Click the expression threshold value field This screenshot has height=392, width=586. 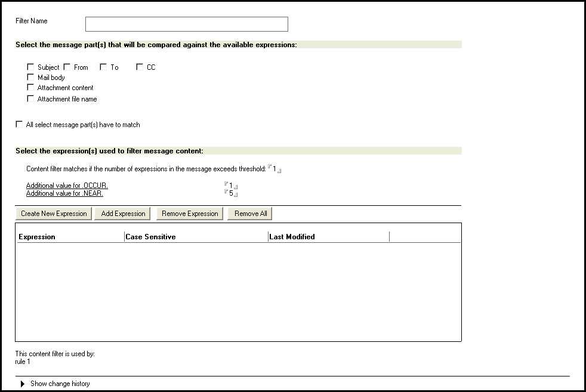275,169
